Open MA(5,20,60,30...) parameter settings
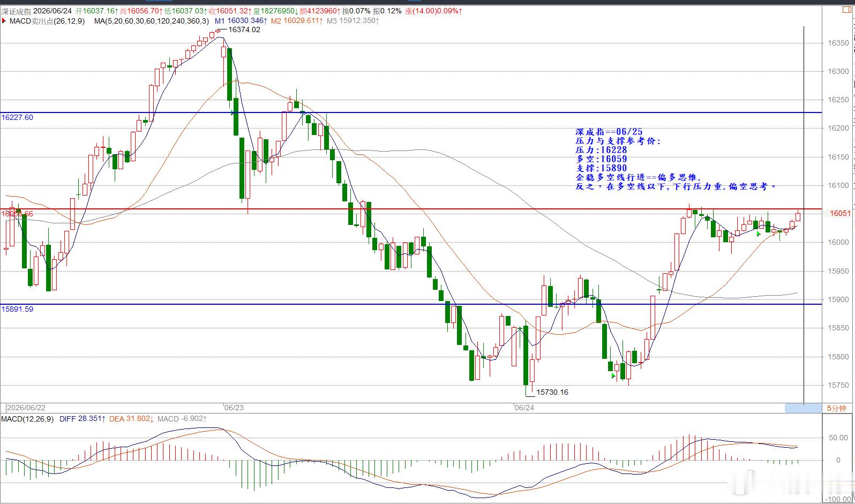855x504 pixels. [x=152, y=21]
